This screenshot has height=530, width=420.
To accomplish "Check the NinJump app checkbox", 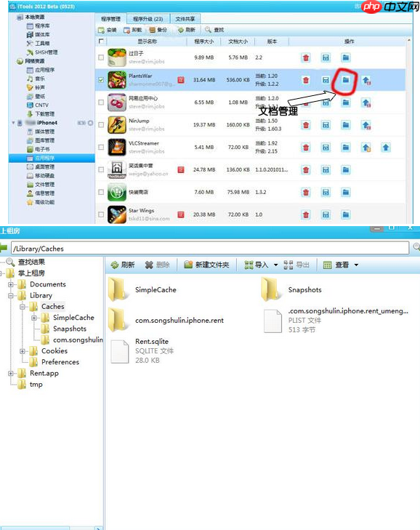I will [x=101, y=125].
